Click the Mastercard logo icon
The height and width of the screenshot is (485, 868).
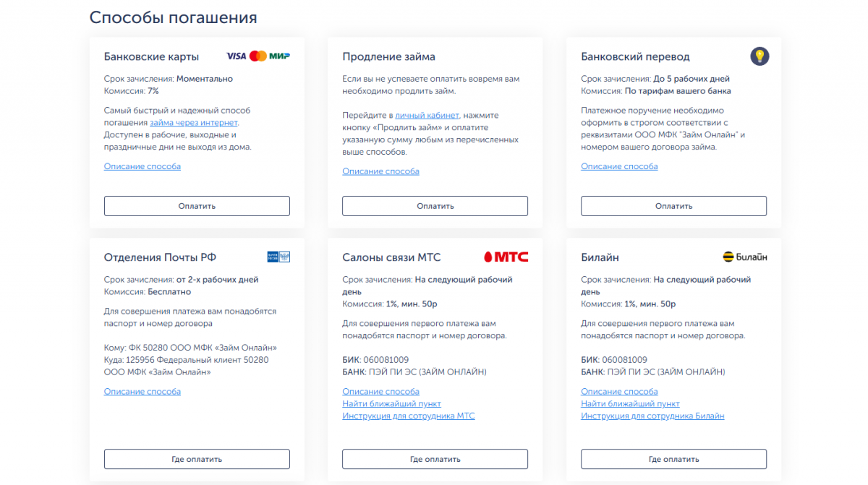[258, 56]
